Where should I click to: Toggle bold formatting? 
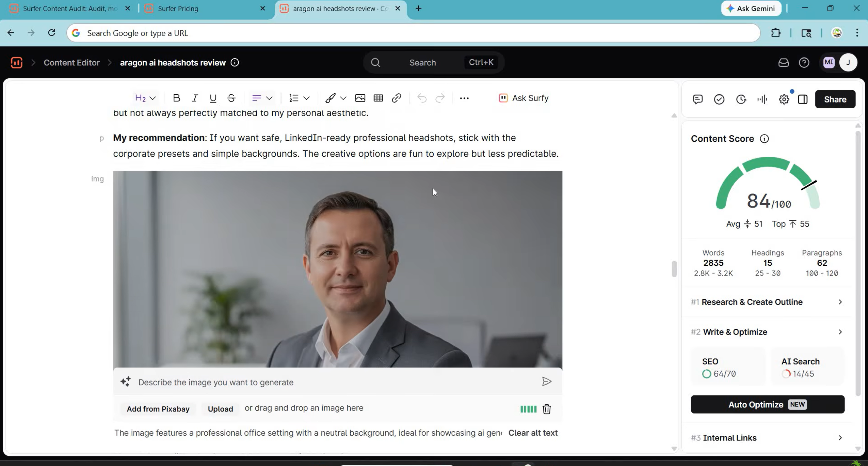(x=176, y=98)
